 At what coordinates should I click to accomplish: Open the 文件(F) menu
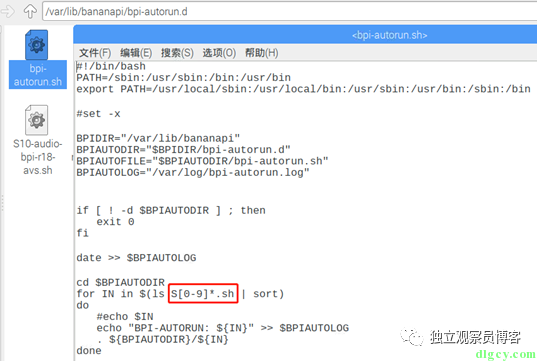[x=95, y=53]
